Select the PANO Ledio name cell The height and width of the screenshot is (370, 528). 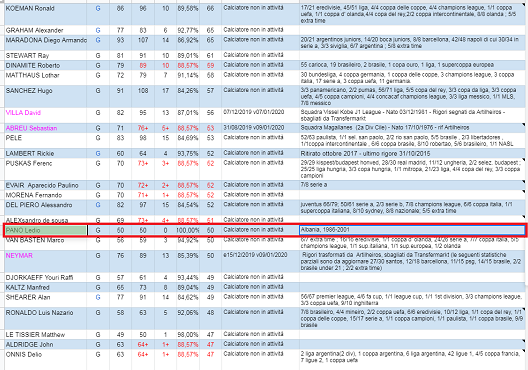(45, 230)
